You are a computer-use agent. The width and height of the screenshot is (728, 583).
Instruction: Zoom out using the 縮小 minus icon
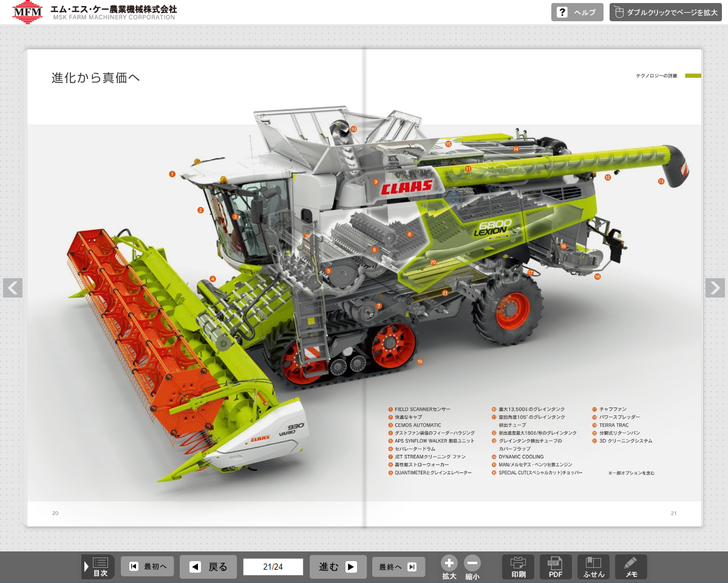pyautogui.click(x=472, y=567)
